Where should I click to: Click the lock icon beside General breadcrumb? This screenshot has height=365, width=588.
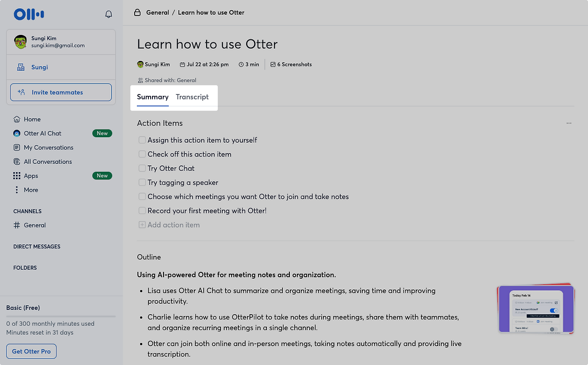(x=137, y=12)
